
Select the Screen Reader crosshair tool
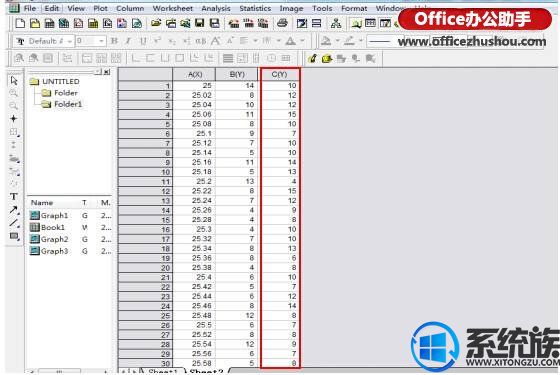[14, 119]
